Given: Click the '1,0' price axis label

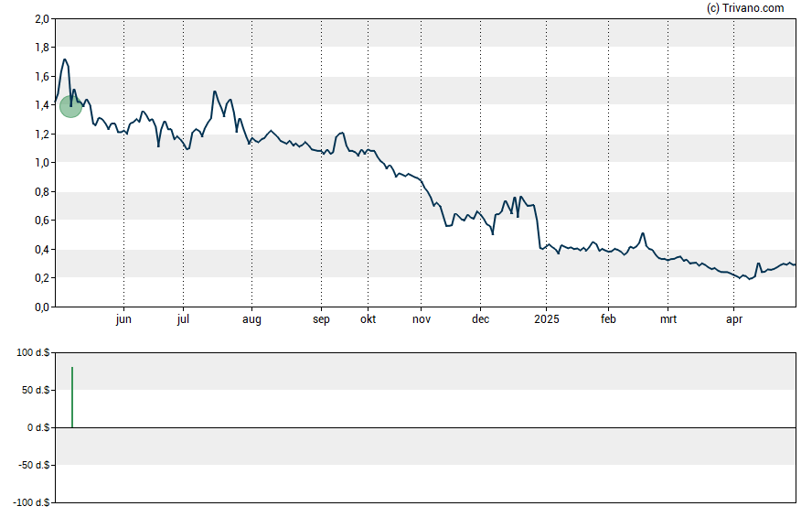Looking at the screenshot, I should click(42, 163).
